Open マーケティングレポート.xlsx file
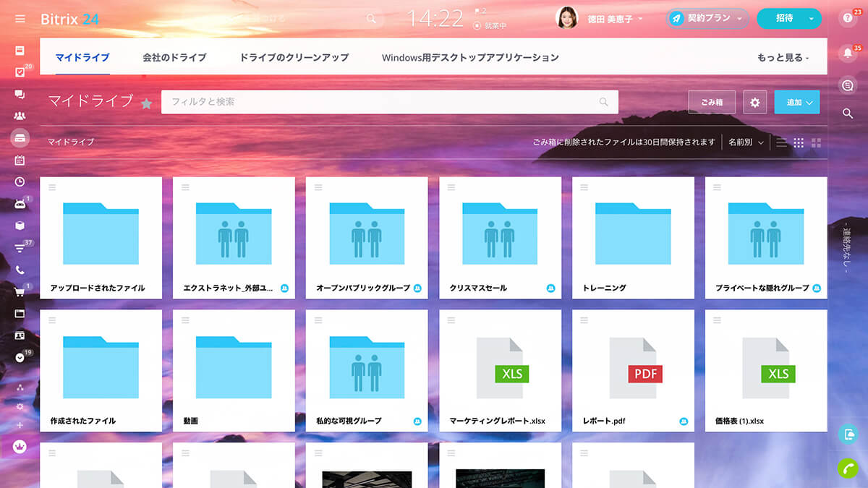868x488 pixels. tap(500, 371)
